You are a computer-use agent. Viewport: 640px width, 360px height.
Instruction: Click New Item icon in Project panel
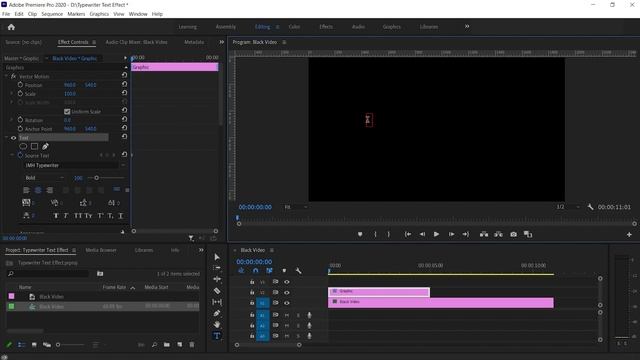[180, 345]
